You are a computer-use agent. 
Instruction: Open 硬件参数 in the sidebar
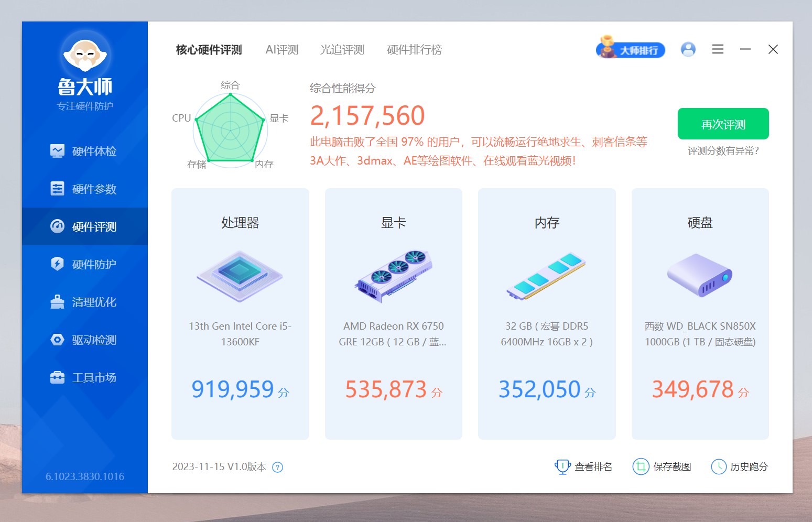click(x=85, y=189)
